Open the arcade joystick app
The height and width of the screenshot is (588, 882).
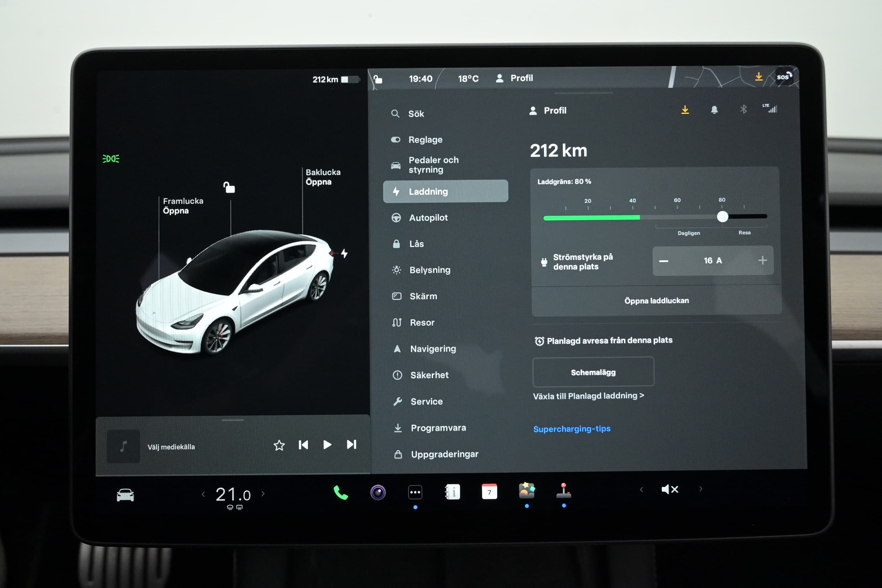tap(564, 490)
